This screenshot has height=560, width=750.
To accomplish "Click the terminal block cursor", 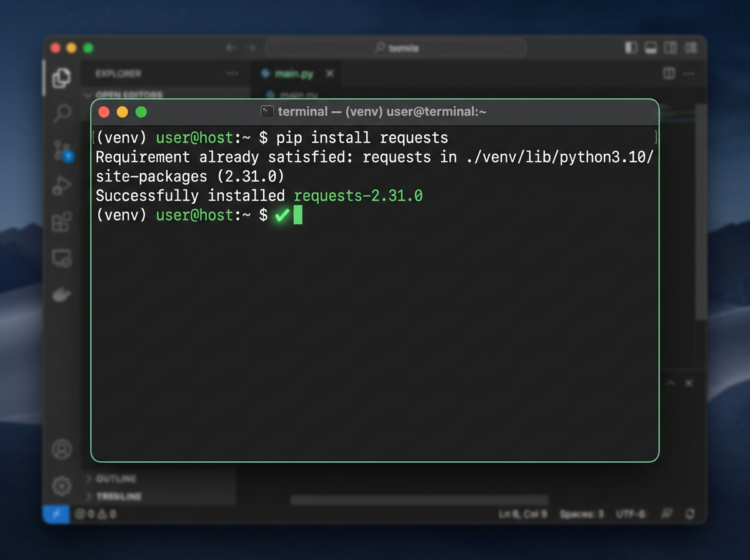I will click(x=298, y=214).
